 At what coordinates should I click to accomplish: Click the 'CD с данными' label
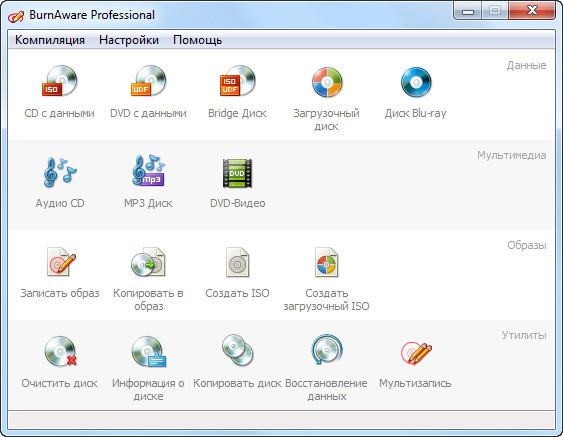point(60,113)
